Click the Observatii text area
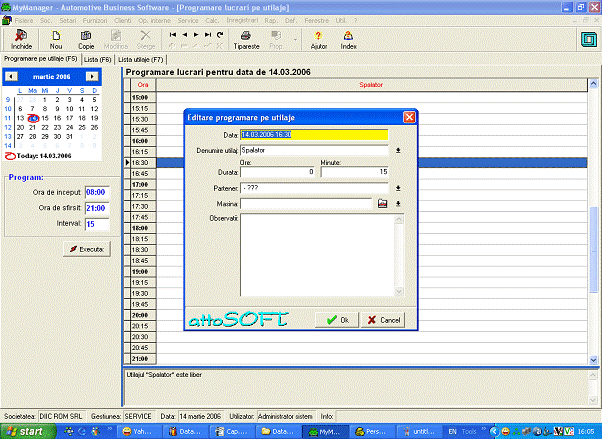The height and width of the screenshot is (439, 602). [x=313, y=260]
